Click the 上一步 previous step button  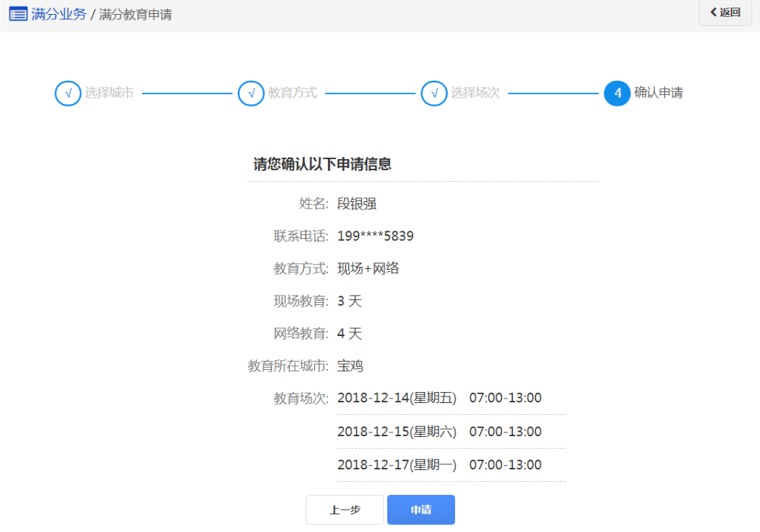[345, 510]
